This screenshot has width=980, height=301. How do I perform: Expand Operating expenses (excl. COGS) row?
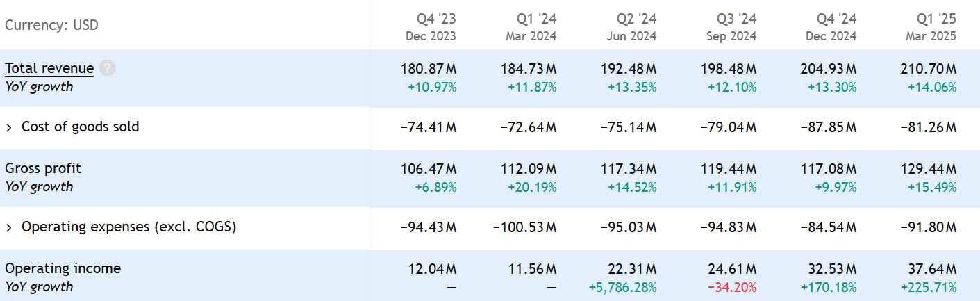pos(10,227)
